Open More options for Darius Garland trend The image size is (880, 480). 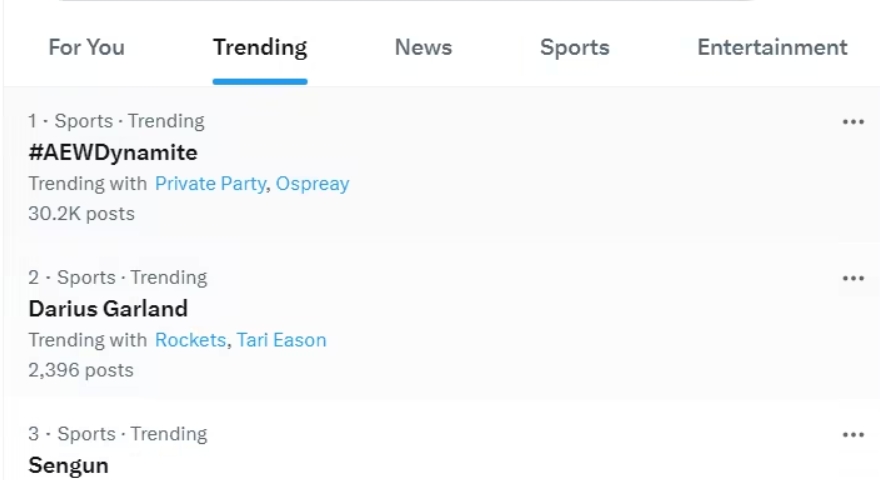click(852, 278)
